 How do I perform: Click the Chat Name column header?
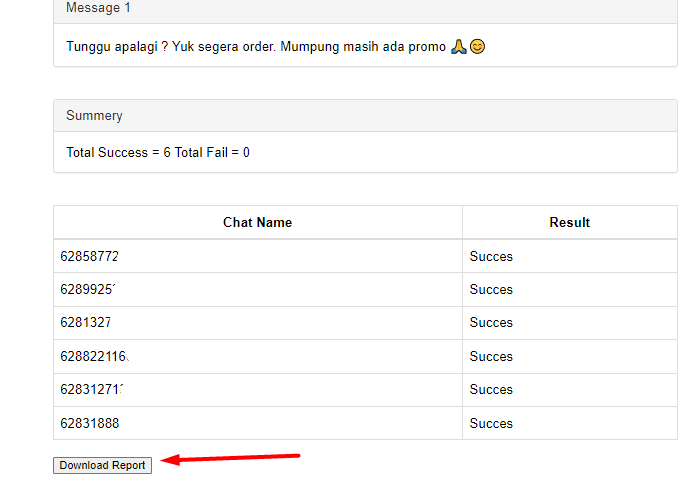click(x=257, y=222)
